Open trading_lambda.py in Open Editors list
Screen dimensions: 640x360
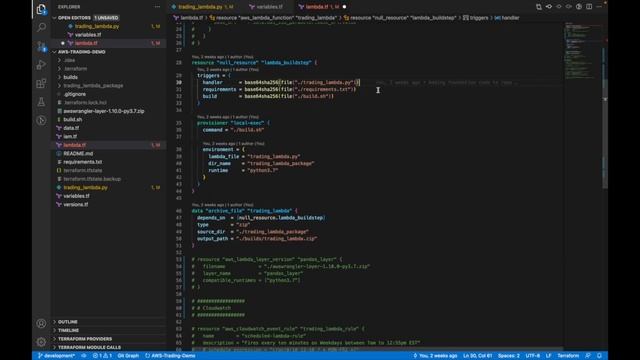pyautogui.click(x=97, y=26)
